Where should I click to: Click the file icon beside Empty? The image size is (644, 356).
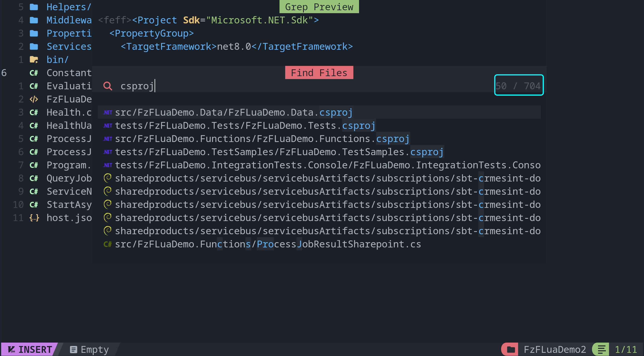(73, 349)
